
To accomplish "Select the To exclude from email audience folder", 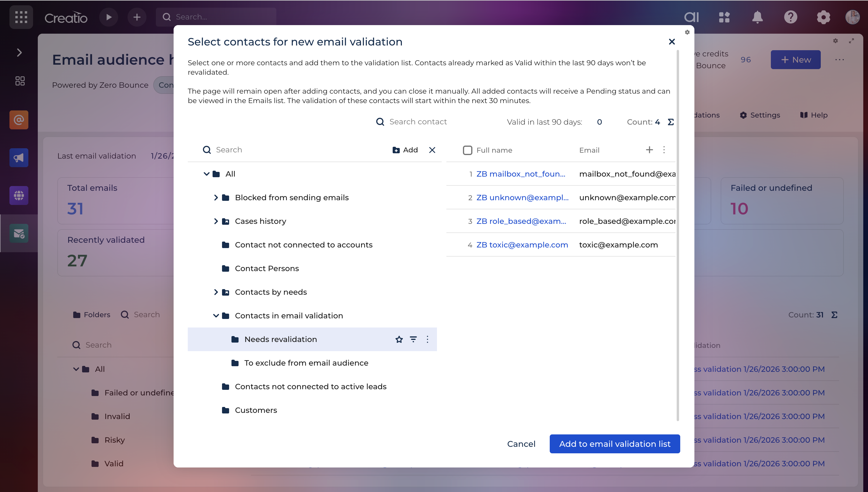I will click(x=306, y=363).
